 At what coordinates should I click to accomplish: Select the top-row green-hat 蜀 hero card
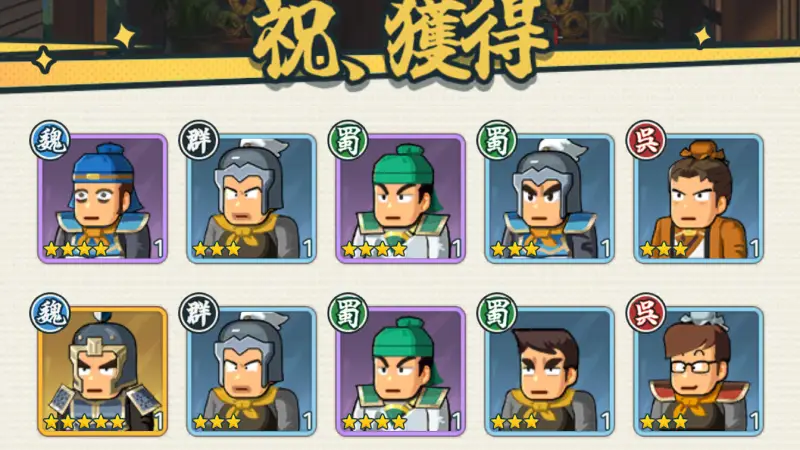401,198
